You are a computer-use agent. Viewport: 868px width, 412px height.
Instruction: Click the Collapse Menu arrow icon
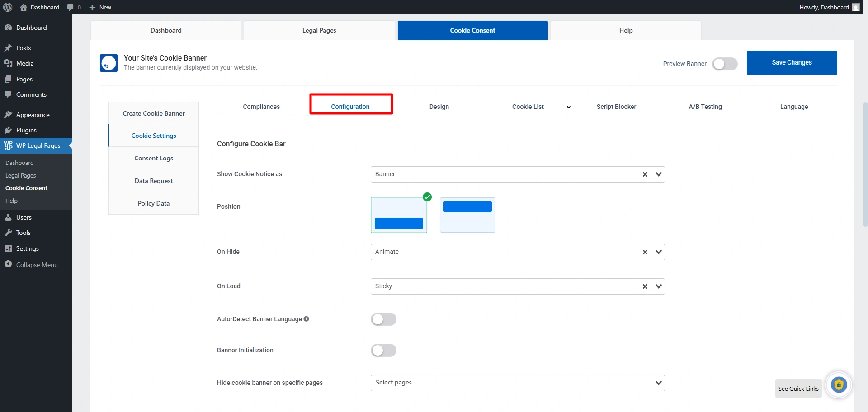[8, 264]
